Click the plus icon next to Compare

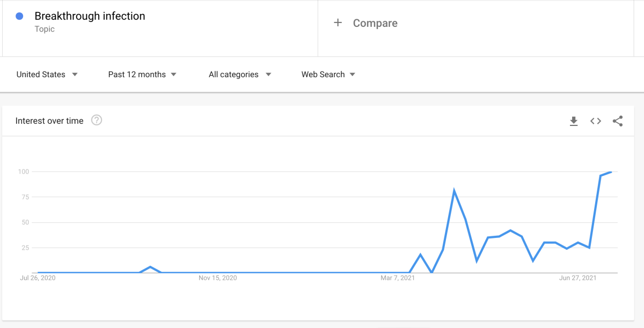tap(338, 23)
